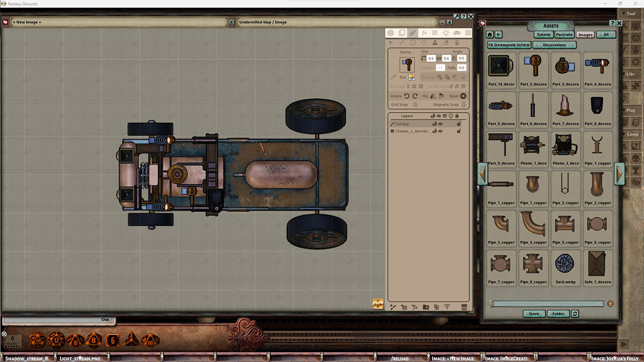Delete the selected layer with the trash icon
The width and height of the screenshot is (644, 362).
click(x=464, y=307)
